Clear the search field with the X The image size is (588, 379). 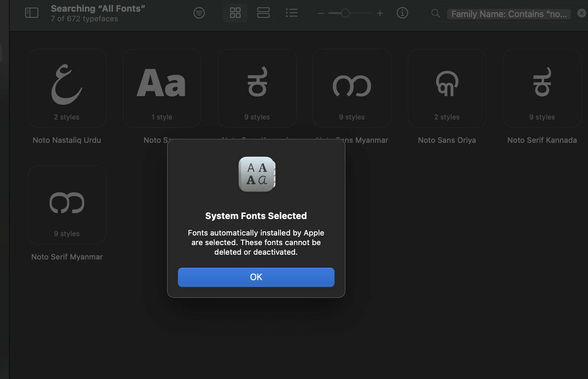click(581, 13)
